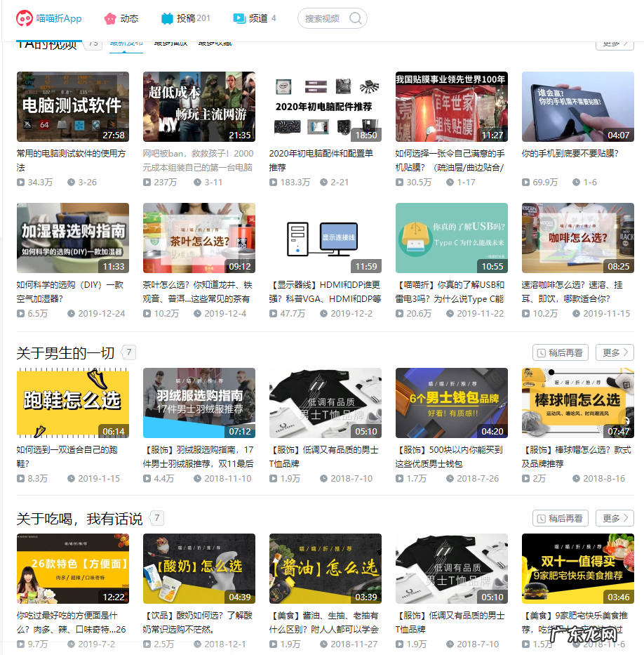
Task: Click the 投稿 speech bubble icon
Action: click(x=167, y=18)
